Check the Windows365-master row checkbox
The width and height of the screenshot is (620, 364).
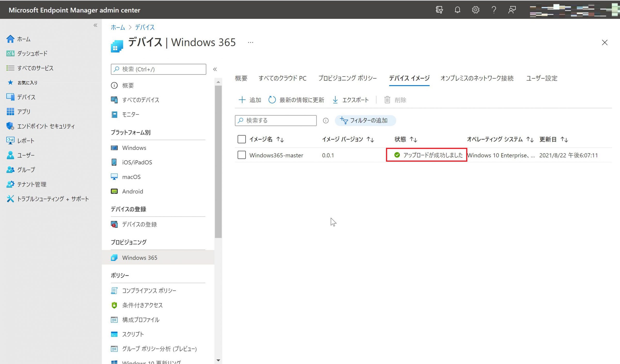[241, 155]
